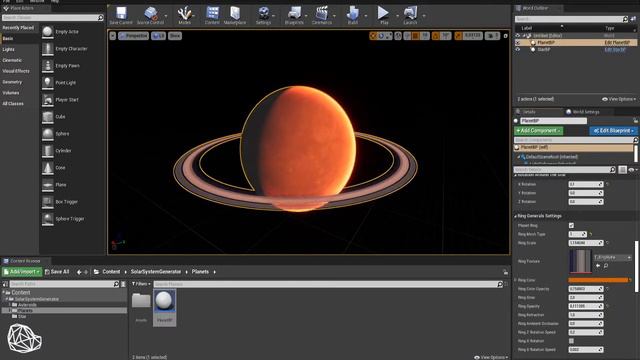Open the Filters dropdown in Content Browser
The width and height of the screenshot is (640, 360).
click(x=141, y=284)
